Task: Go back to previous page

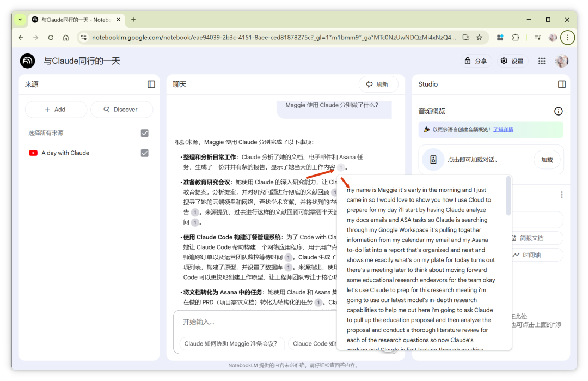Action: pos(21,37)
